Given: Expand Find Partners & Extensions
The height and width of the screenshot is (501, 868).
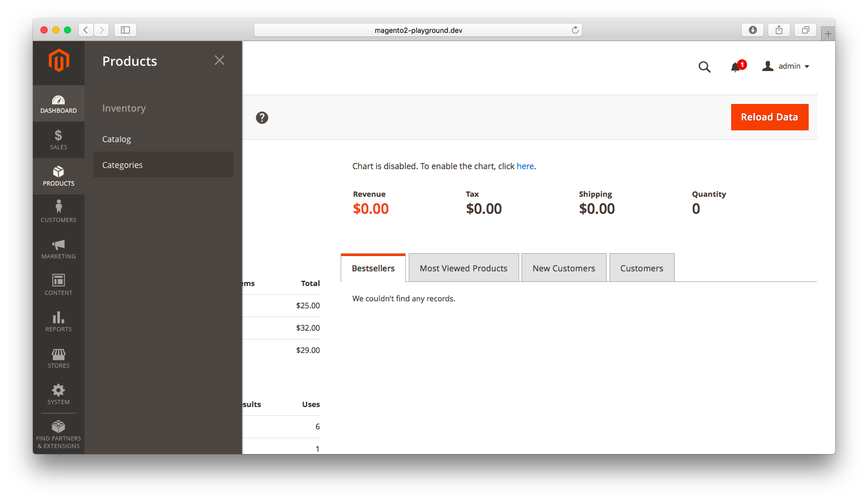Looking at the screenshot, I should pos(58,433).
